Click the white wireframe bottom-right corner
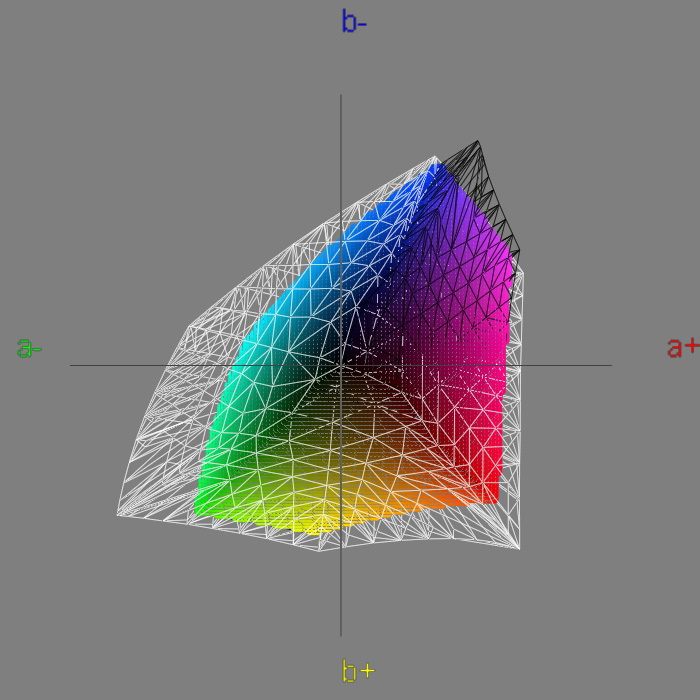Viewport: 700px width, 700px height. tap(519, 548)
